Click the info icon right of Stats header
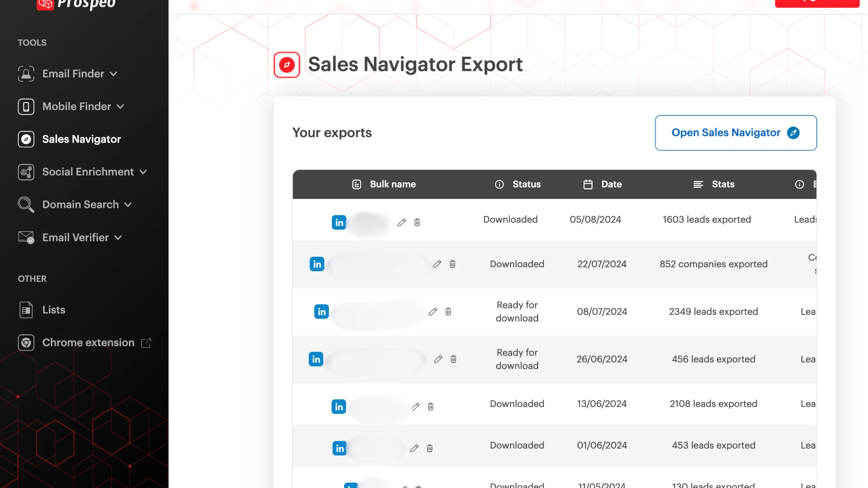This screenshot has height=488, width=868. (x=799, y=184)
